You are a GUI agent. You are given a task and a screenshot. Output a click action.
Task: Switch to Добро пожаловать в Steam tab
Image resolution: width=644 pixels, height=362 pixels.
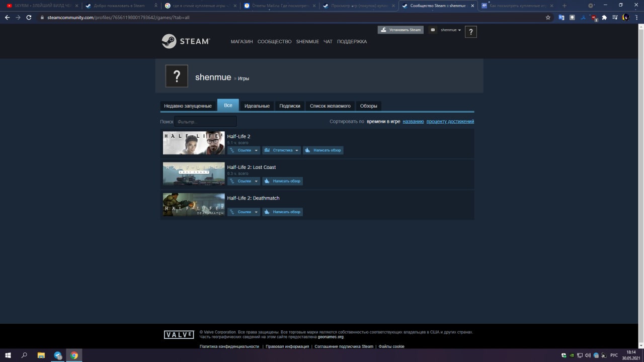pyautogui.click(x=119, y=6)
